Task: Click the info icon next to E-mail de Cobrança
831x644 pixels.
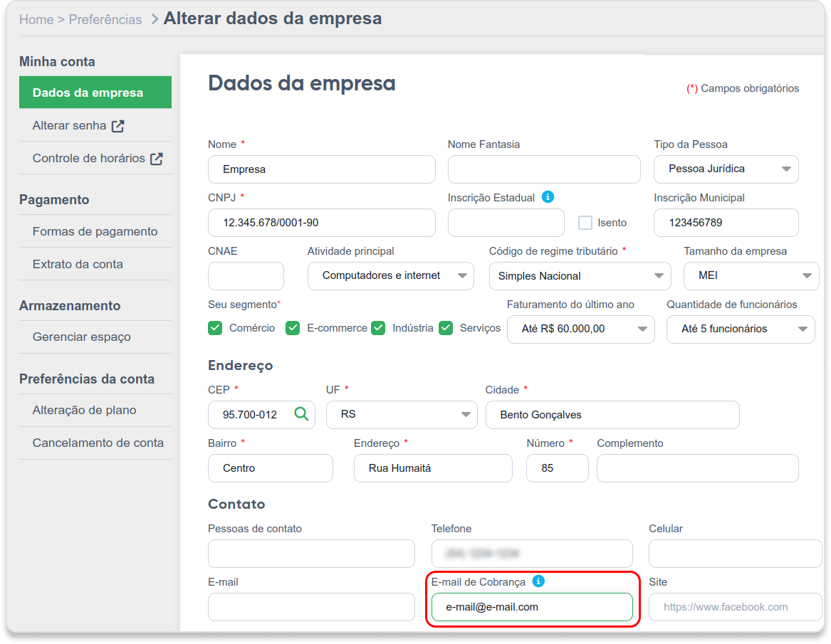Action: (538, 581)
